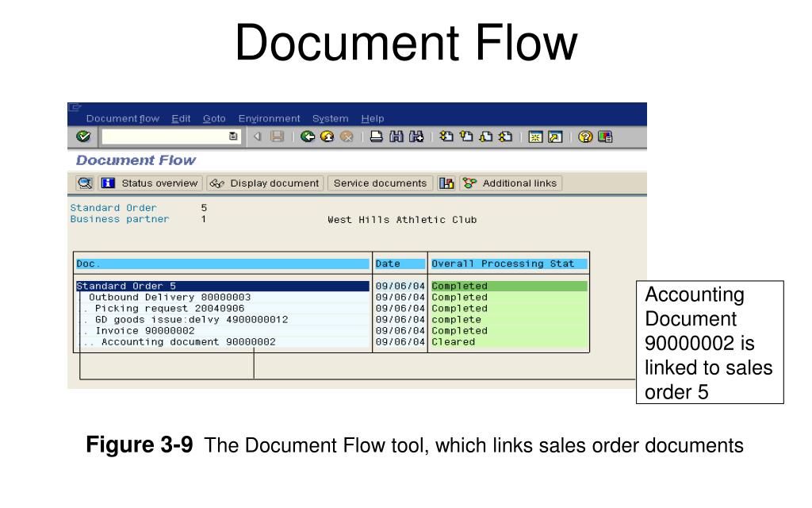Click the magnifier detail icon below title
This screenshot has height=508, width=812.
coord(85,183)
